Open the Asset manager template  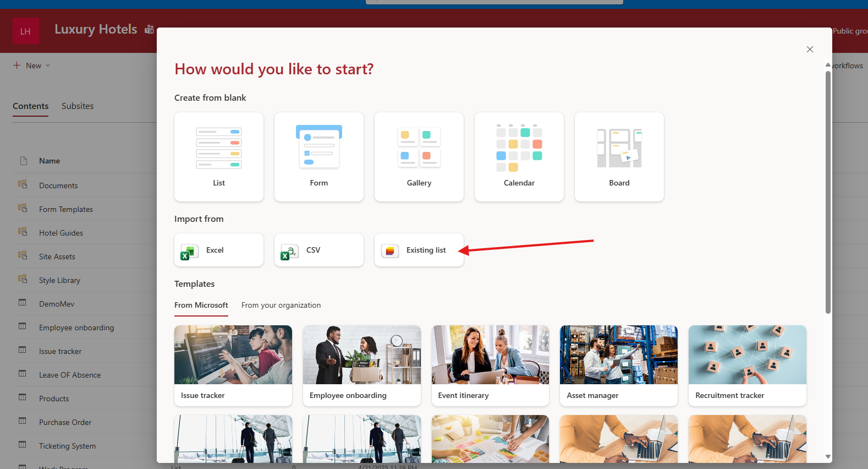(x=619, y=366)
